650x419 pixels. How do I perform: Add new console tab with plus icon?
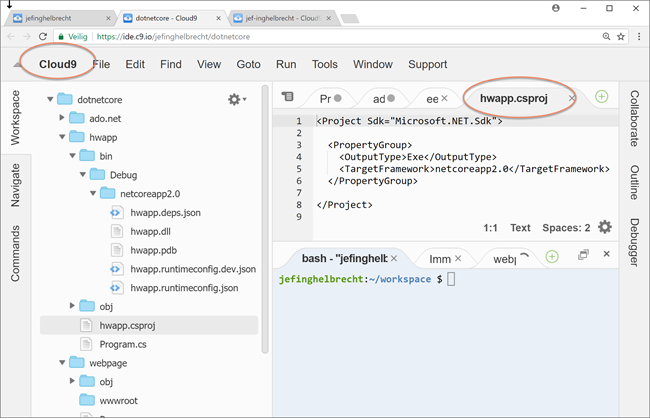552,257
